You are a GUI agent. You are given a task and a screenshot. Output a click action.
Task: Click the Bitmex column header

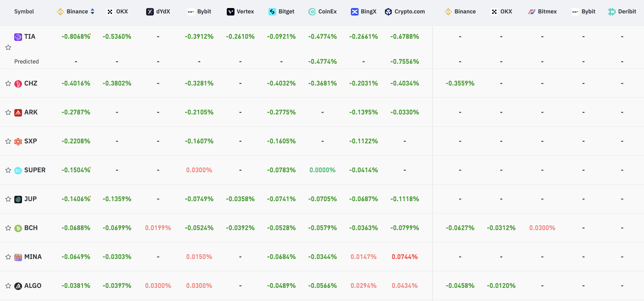[542, 12]
